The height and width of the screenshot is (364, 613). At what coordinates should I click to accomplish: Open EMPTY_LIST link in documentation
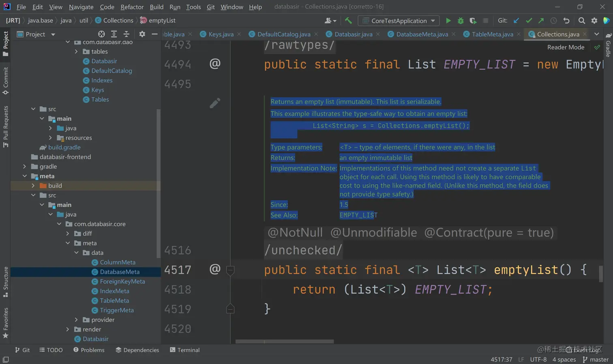point(358,215)
